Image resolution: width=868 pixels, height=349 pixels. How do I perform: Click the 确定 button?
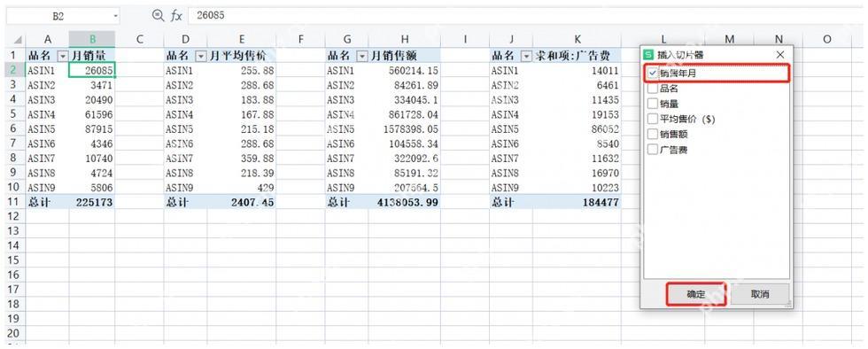pyautogui.click(x=696, y=295)
